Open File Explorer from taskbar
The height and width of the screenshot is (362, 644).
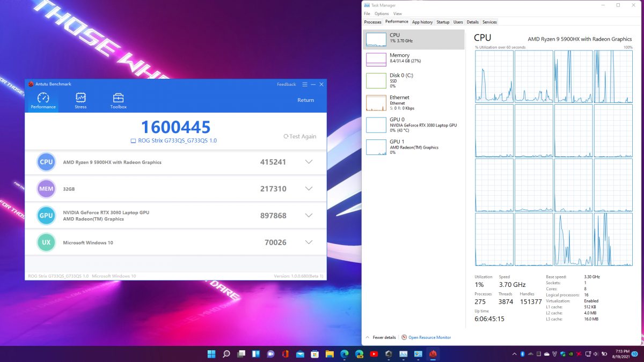point(330,354)
